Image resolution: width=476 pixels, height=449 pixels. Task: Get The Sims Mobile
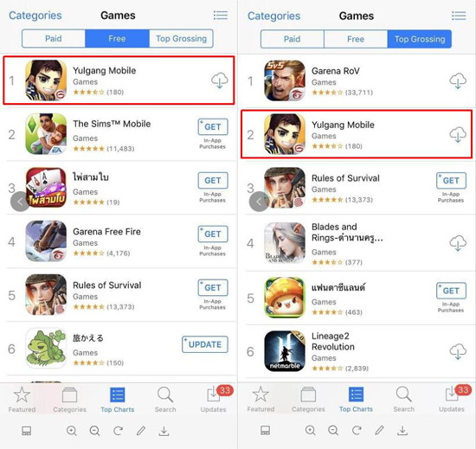pos(213,127)
